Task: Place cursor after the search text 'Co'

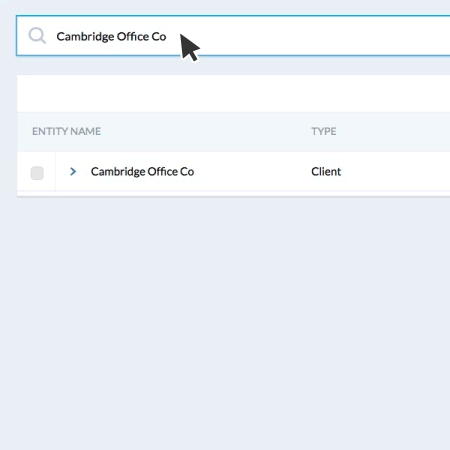Action: [x=167, y=36]
